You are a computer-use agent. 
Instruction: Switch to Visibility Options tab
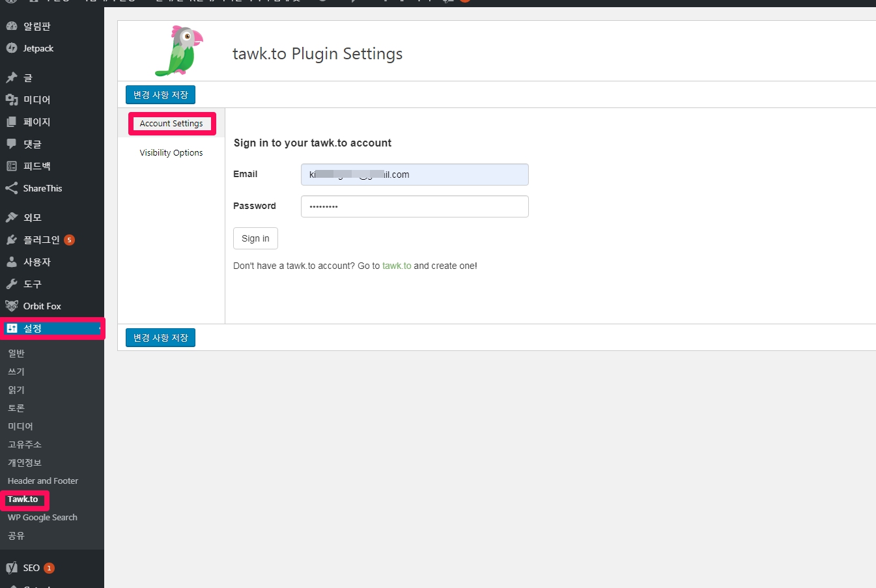[x=171, y=153]
